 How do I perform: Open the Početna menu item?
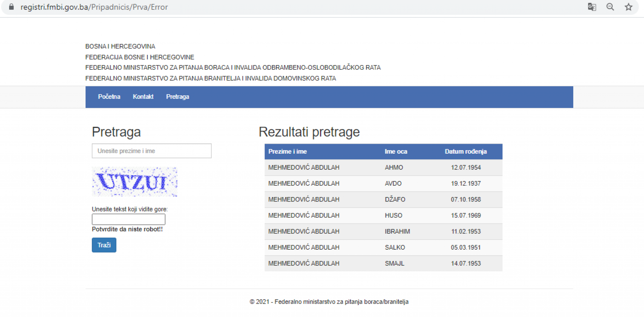109,97
